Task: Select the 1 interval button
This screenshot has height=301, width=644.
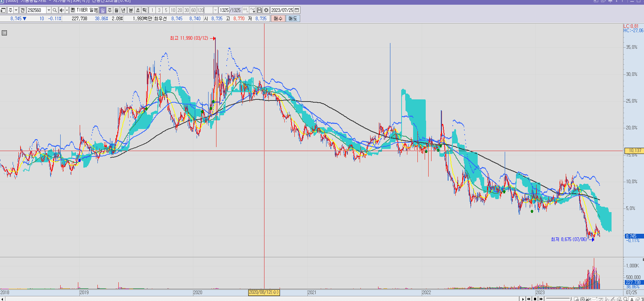Action: [x=152, y=10]
